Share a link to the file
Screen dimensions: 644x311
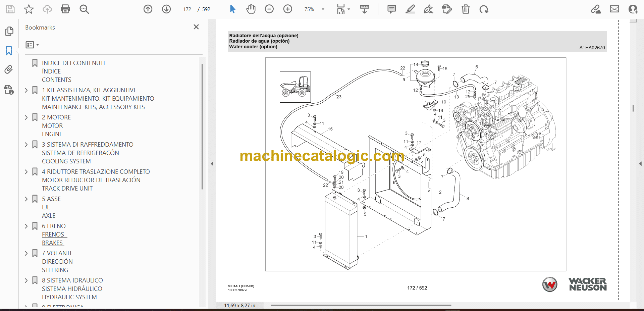(596, 9)
